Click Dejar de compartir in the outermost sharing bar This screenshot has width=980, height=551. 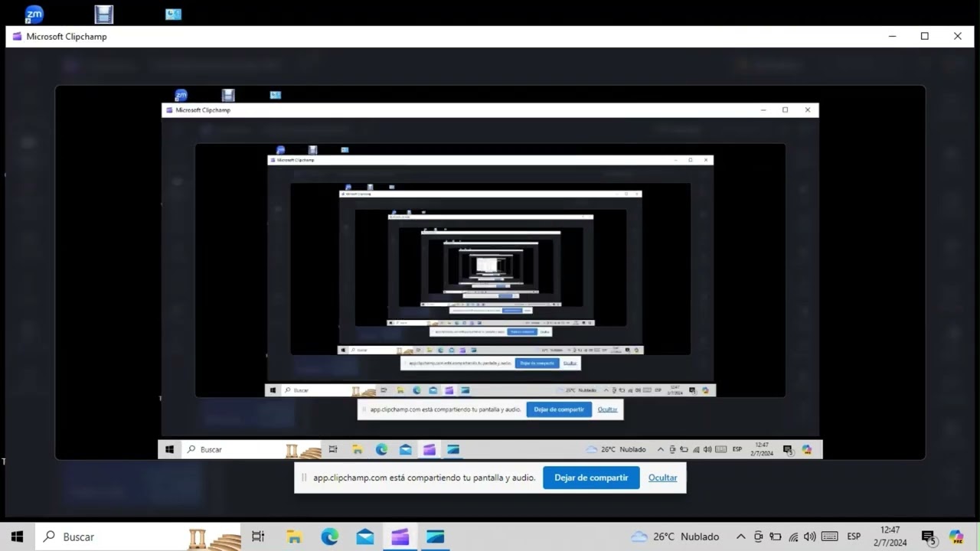[591, 478]
